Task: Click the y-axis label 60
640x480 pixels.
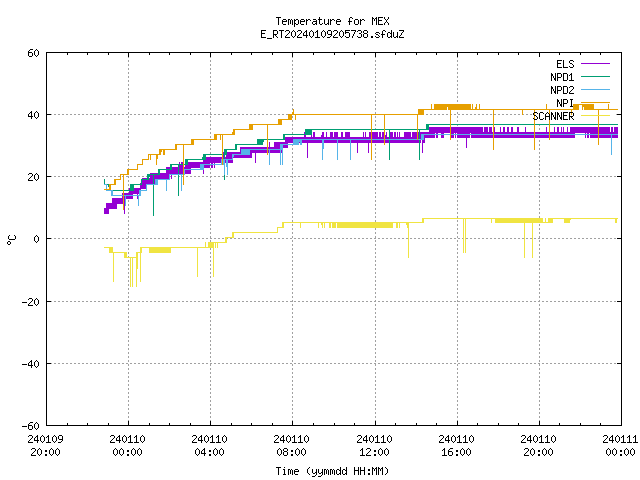Action: point(33,53)
